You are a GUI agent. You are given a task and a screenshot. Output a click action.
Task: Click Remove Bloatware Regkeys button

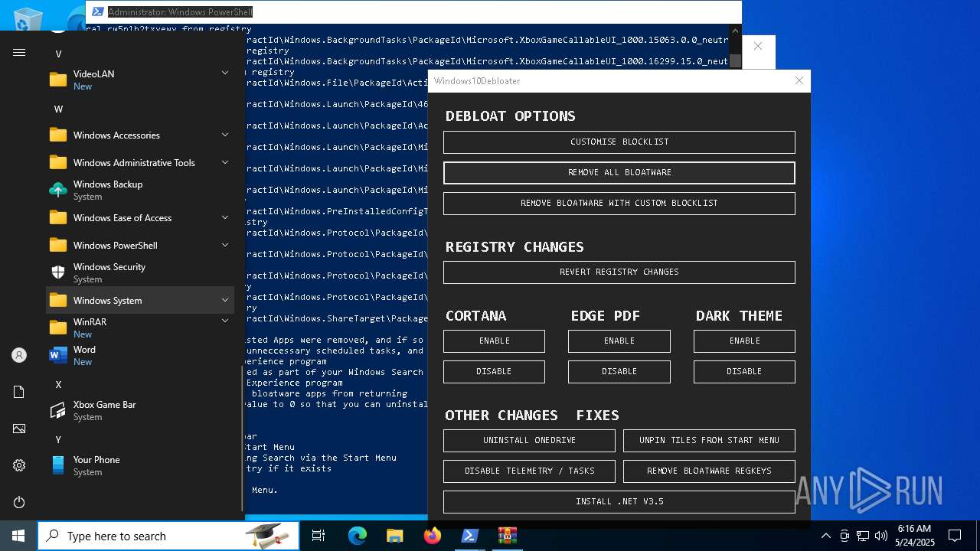(709, 471)
